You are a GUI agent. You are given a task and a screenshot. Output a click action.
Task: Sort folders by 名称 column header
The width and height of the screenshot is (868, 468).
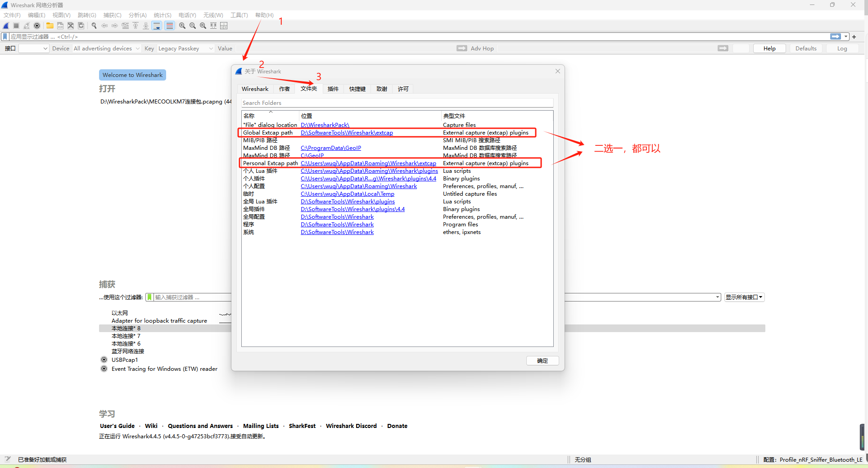[270, 116]
